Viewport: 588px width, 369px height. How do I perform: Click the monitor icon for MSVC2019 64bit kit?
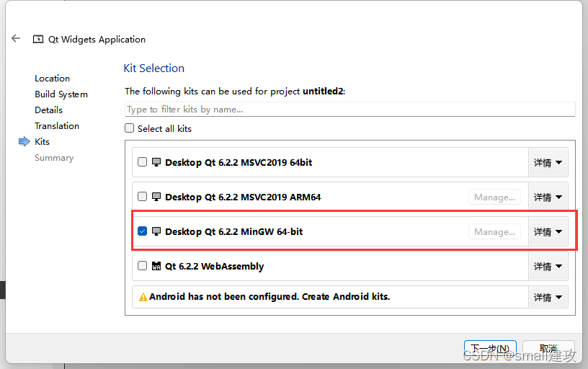coord(156,162)
